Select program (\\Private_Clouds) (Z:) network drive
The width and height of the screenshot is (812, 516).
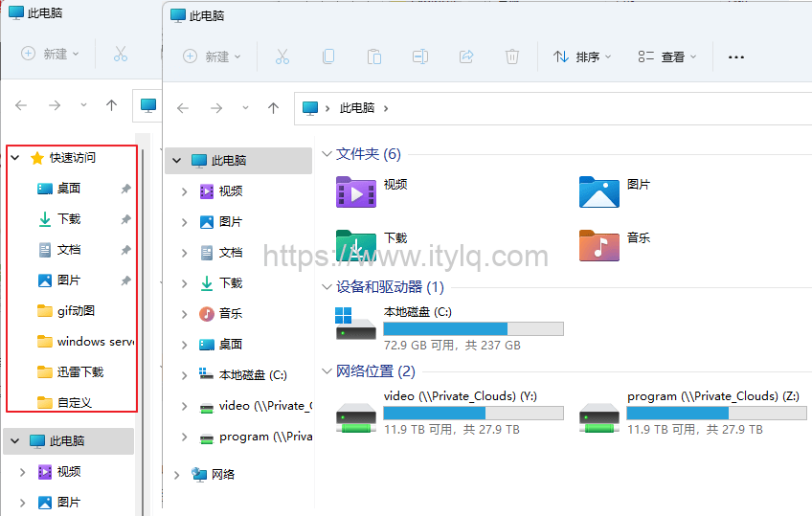[692, 413]
